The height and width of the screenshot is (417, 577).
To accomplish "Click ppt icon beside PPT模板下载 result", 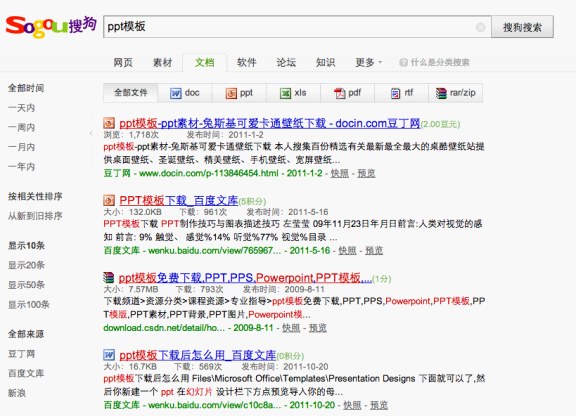I will [x=109, y=200].
